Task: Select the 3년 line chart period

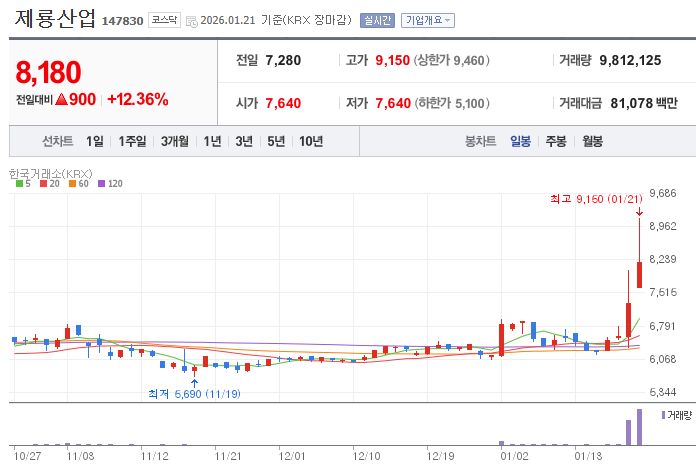Action: tap(244, 141)
